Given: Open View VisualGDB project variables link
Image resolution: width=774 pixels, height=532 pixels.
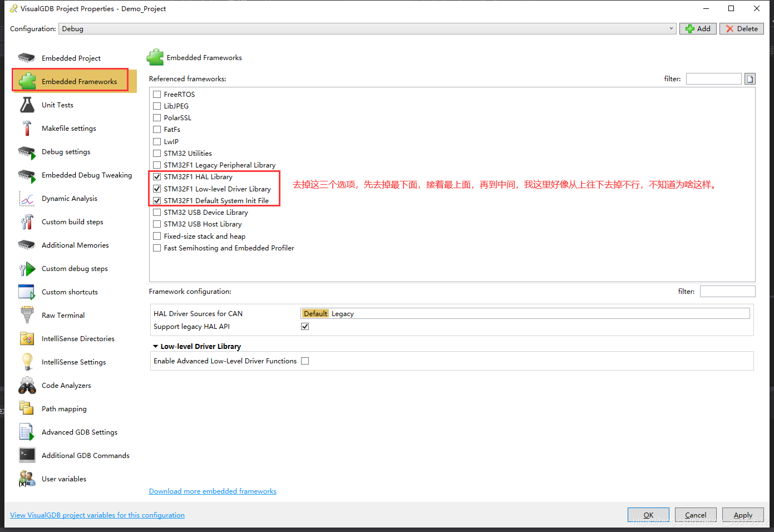Looking at the screenshot, I should [x=97, y=515].
